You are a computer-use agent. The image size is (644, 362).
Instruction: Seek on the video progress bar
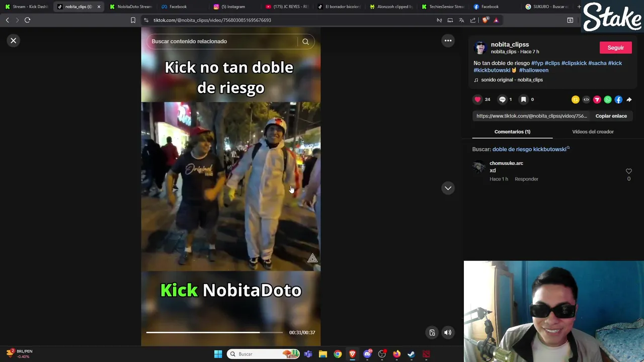pyautogui.click(x=214, y=332)
